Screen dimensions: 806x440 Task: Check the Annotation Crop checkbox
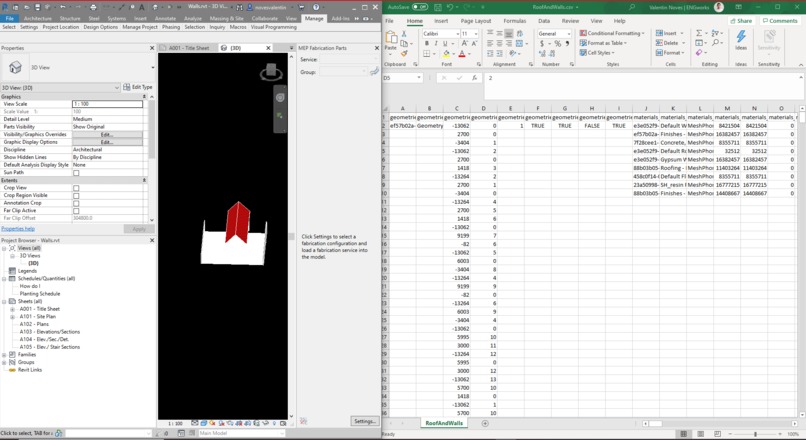click(x=76, y=203)
